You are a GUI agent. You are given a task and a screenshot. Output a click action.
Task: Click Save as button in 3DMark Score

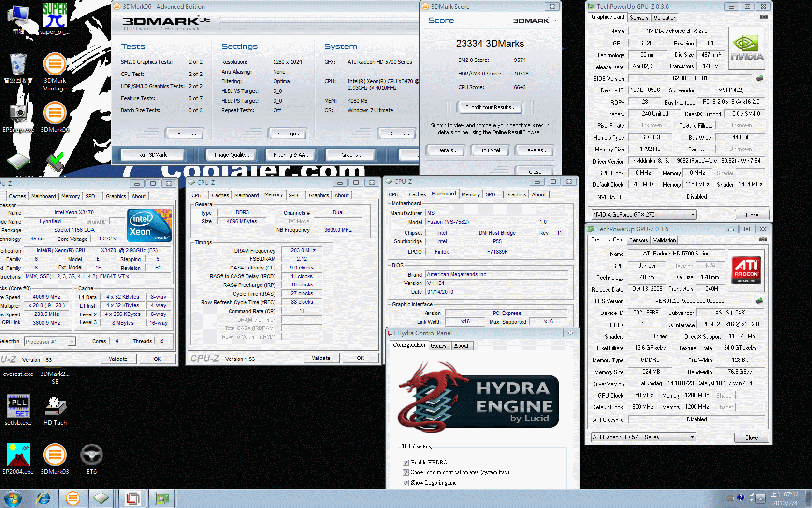(536, 150)
